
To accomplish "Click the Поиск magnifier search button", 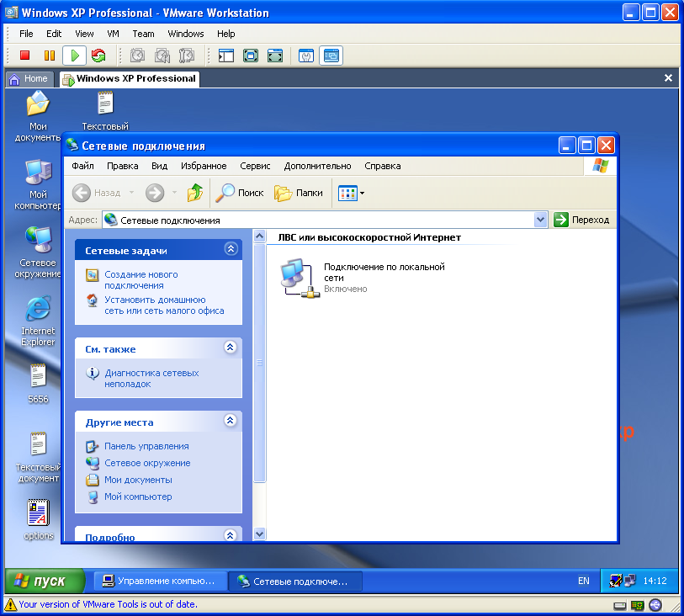I will pos(240,193).
